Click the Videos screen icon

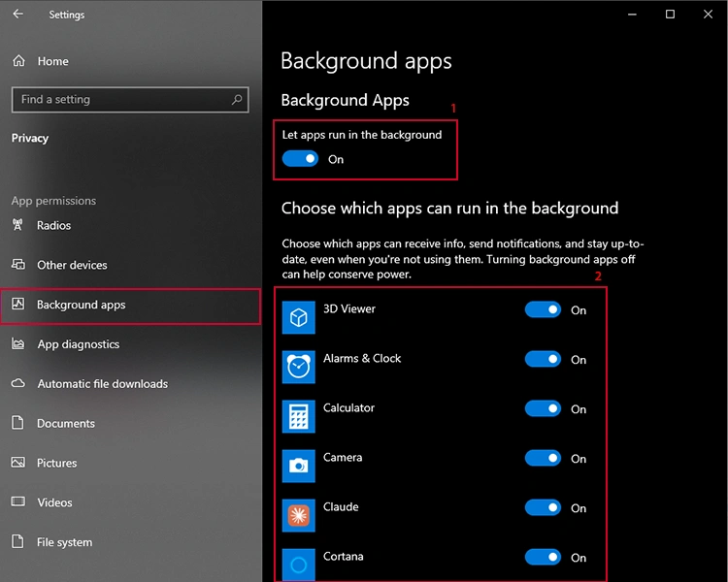(x=18, y=501)
